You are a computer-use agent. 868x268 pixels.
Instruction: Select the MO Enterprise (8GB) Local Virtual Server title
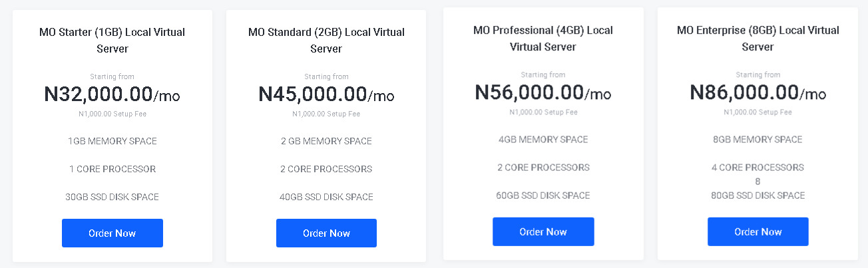click(x=758, y=39)
